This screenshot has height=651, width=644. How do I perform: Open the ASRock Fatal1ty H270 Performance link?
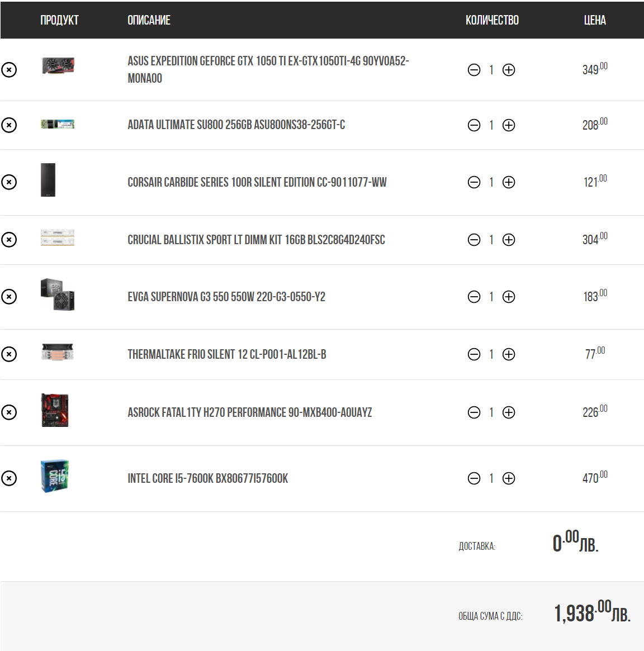tap(249, 412)
